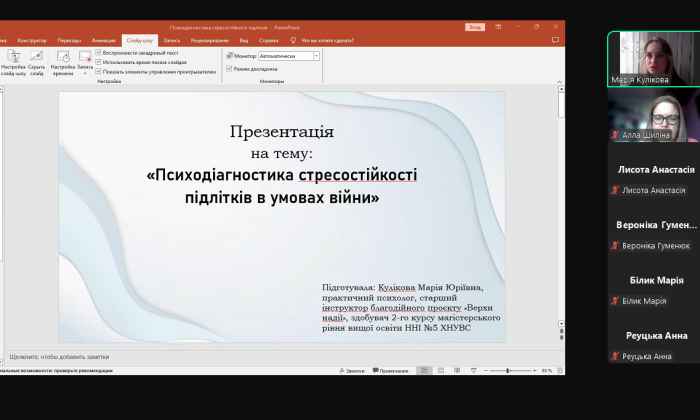This screenshot has height=420, width=700.
Task: Open the Монитор dropdown list
Action: pyautogui.click(x=316, y=56)
